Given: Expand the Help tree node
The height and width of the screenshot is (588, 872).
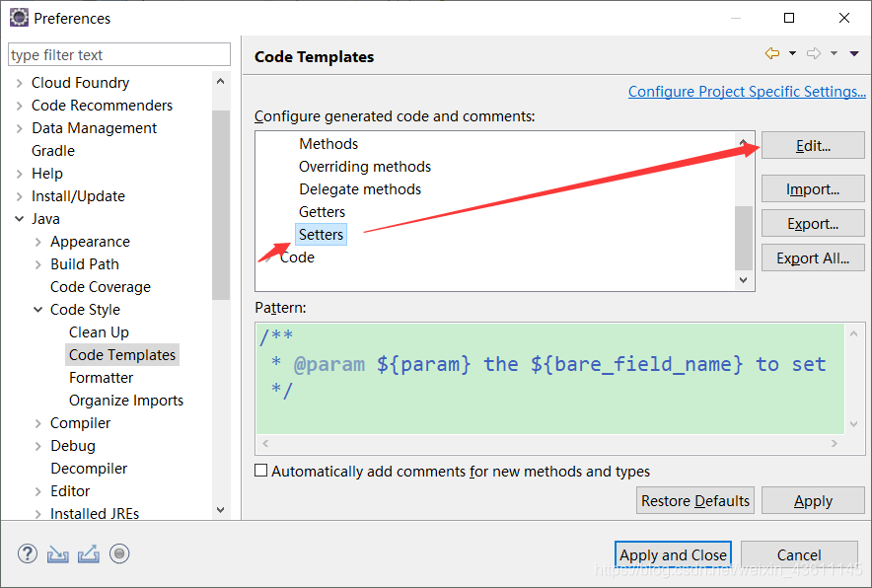Looking at the screenshot, I should click(20, 174).
